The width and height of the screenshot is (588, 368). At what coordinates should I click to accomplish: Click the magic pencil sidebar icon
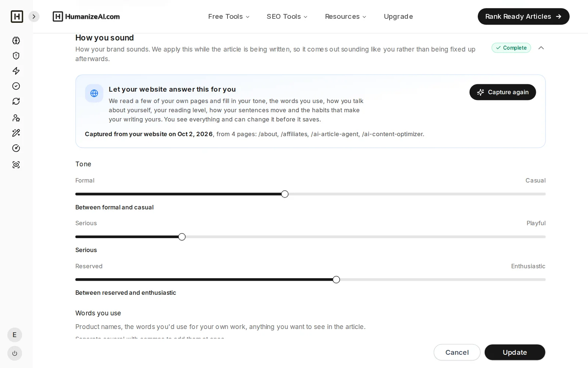(x=16, y=133)
